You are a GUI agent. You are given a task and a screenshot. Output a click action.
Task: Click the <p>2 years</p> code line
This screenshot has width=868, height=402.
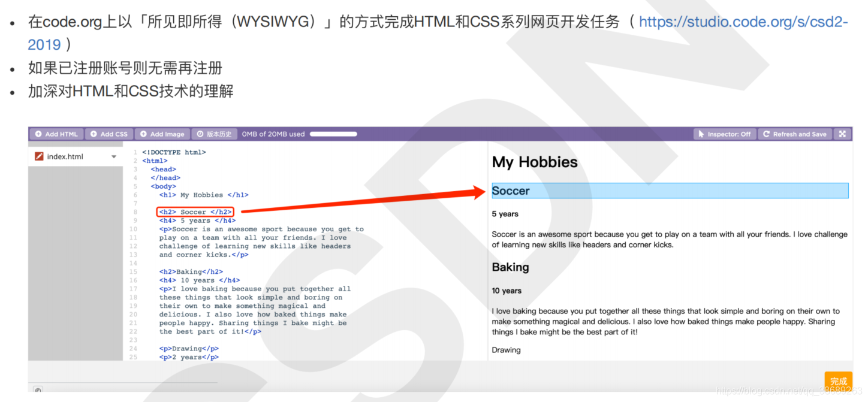click(x=189, y=357)
